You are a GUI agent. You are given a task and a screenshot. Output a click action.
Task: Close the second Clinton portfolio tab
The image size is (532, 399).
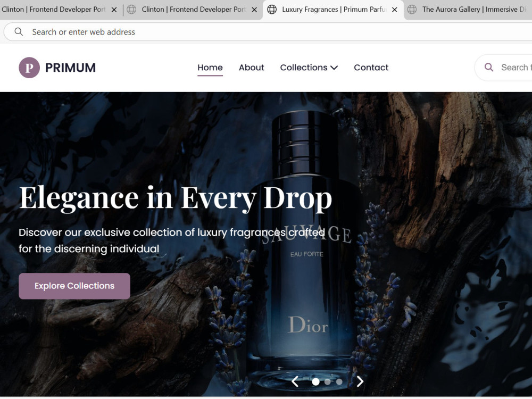(254, 10)
